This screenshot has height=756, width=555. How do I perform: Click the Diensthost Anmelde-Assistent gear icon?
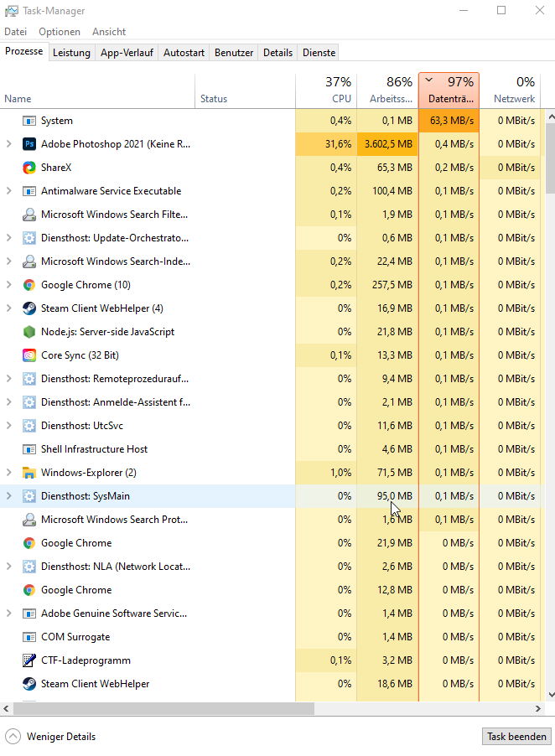click(29, 402)
